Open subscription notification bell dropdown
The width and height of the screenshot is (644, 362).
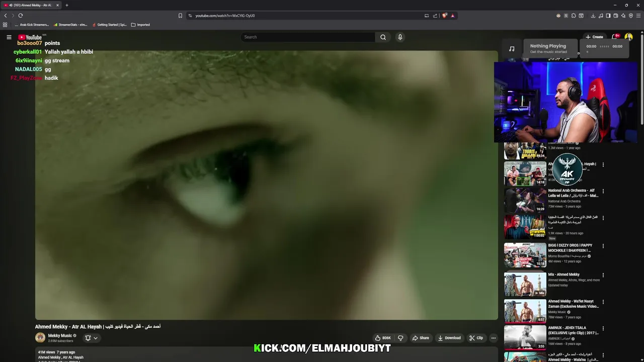[x=91, y=338]
